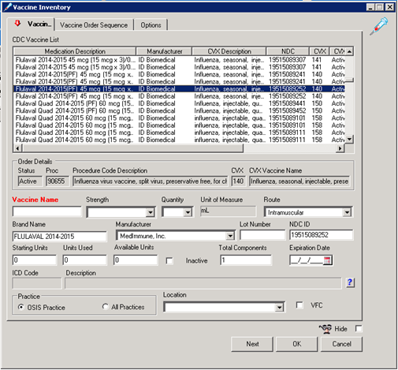Open the Strength dropdown

[x=151, y=212]
